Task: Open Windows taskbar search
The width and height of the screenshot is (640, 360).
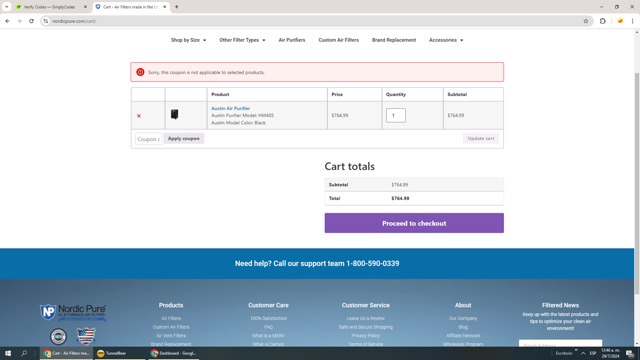Action: pos(24,353)
